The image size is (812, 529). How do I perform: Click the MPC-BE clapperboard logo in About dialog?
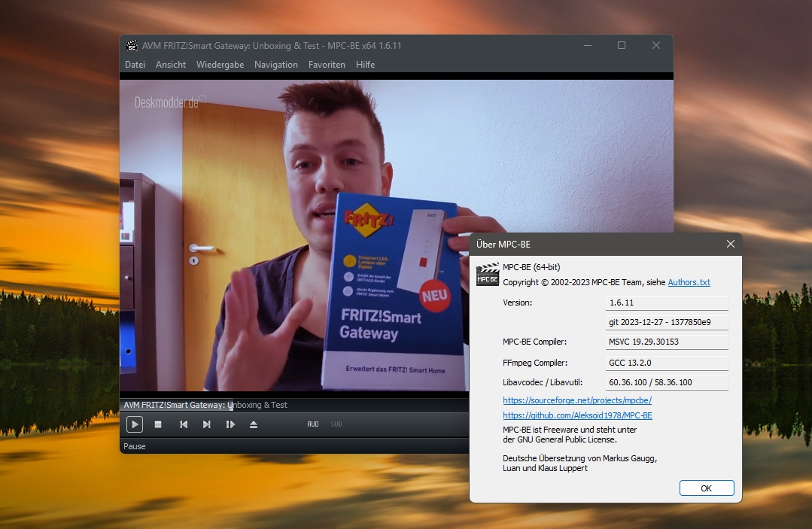(x=488, y=275)
